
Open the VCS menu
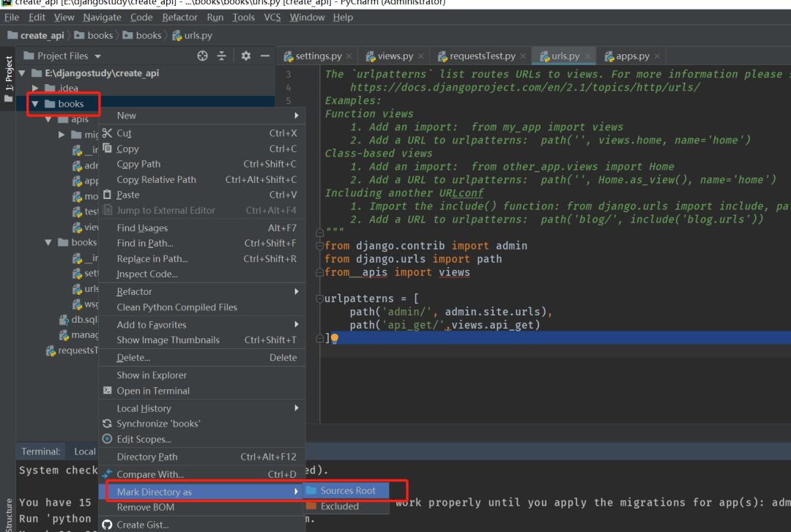point(272,17)
